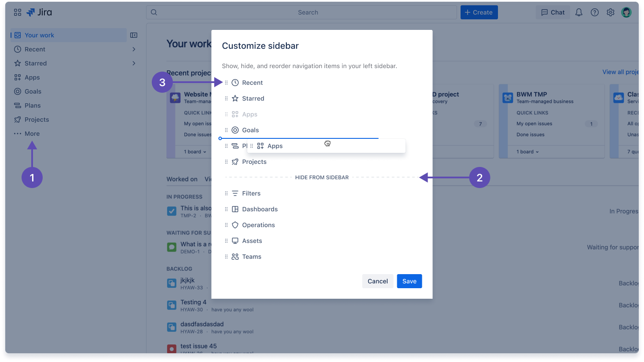Click inside the Search field
This screenshot has height=362, width=644.
(308, 12)
